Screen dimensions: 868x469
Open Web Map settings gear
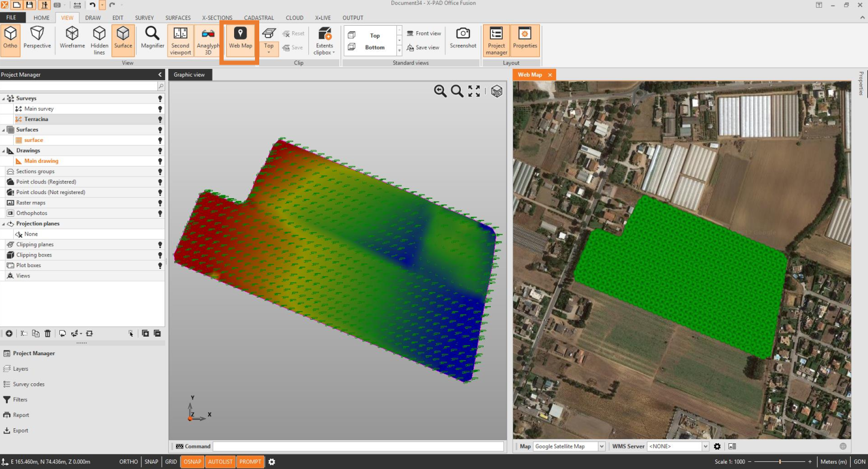pos(717,446)
